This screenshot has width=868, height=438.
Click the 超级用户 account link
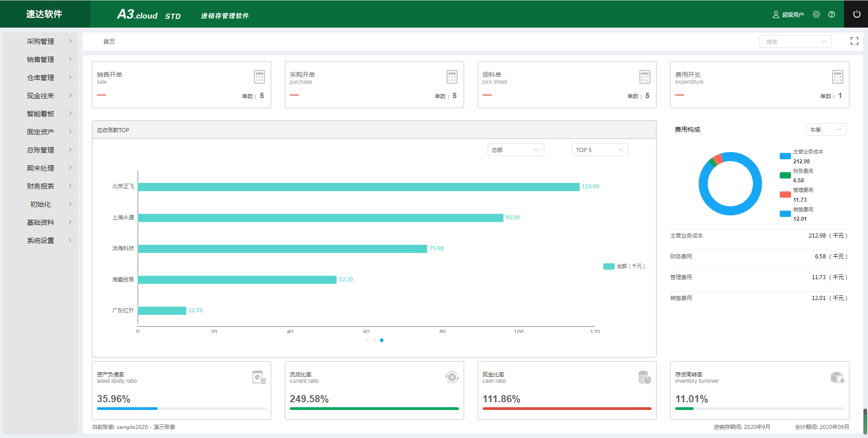pyautogui.click(x=788, y=14)
